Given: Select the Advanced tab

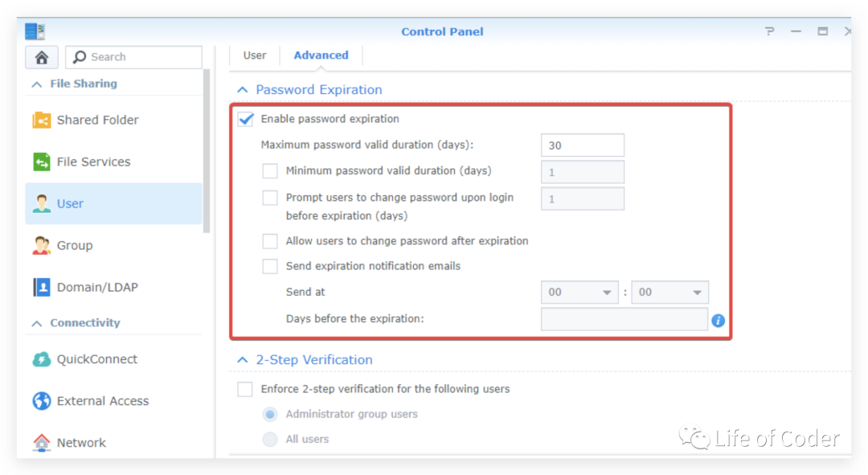Looking at the screenshot, I should point(321,55).
